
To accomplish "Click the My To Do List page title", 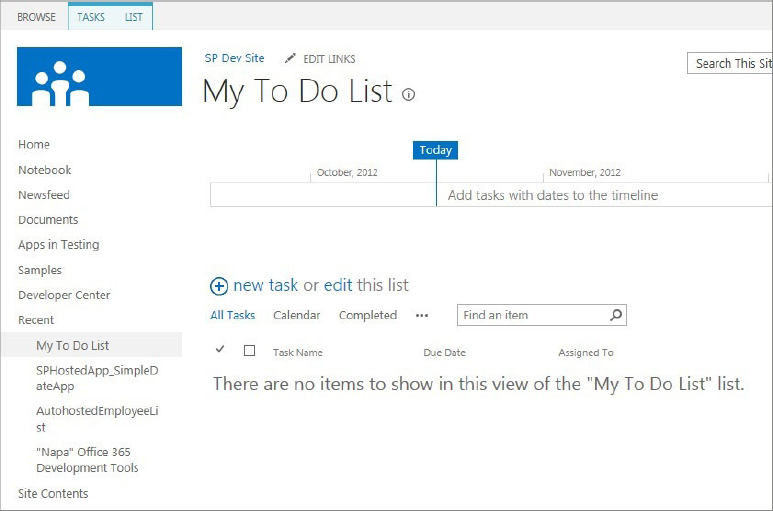I will 298,92.
